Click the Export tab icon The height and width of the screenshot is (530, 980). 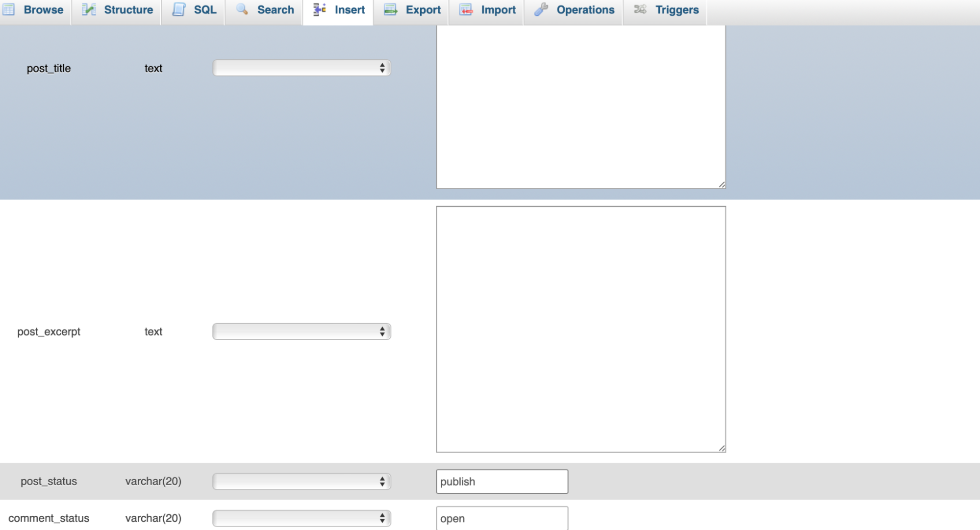pos(390,10)
